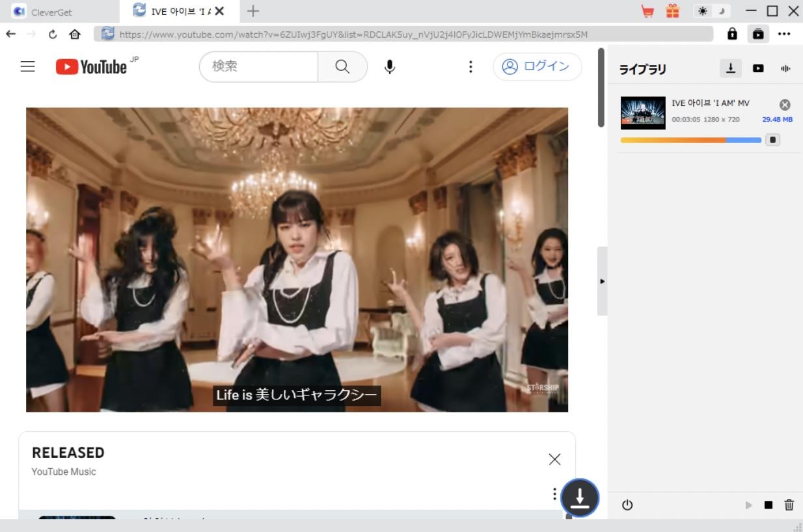The width and height of the screenshot is (803, 532).
Task: Click the ライブラリ heading
Action: pyautogui.click(x=642, y=69)
